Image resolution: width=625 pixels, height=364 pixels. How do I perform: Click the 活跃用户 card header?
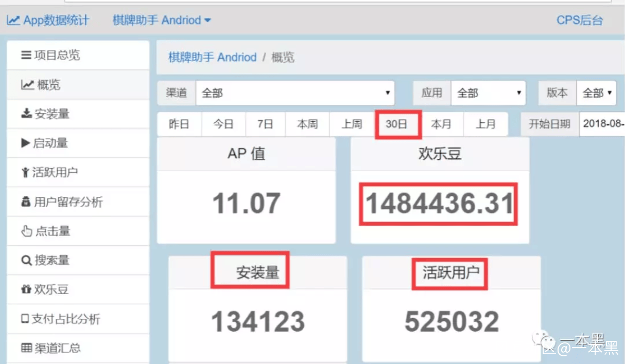(x=451, y=272)
